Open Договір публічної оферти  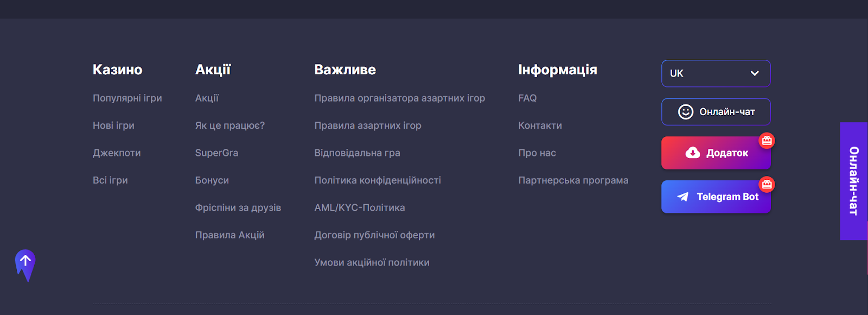click(375, 235)
